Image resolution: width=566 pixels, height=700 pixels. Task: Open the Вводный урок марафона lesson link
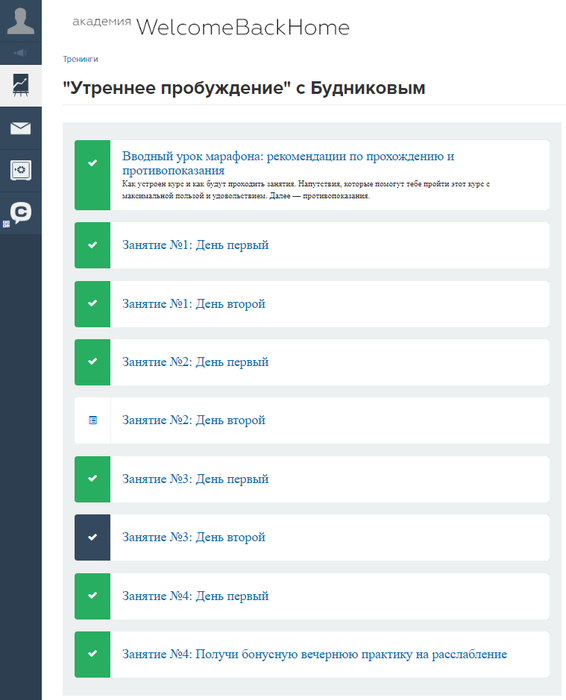[x=288, y=163]
